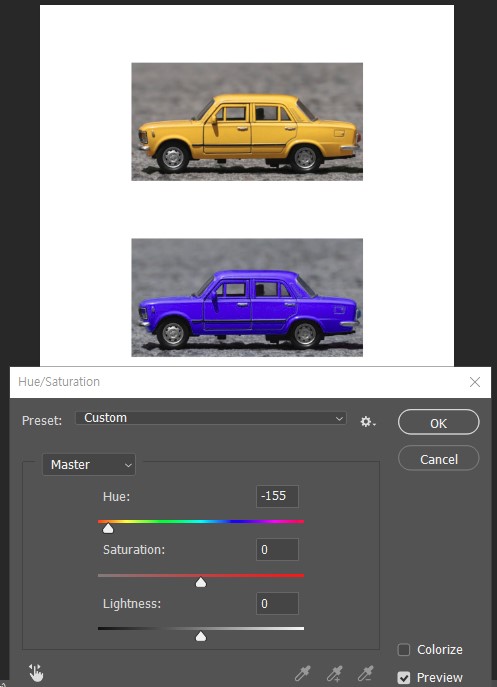This screenshot has width=497, height=687.
Task: Click the Hue/Saturation dialog title
Action: (59, 382)
